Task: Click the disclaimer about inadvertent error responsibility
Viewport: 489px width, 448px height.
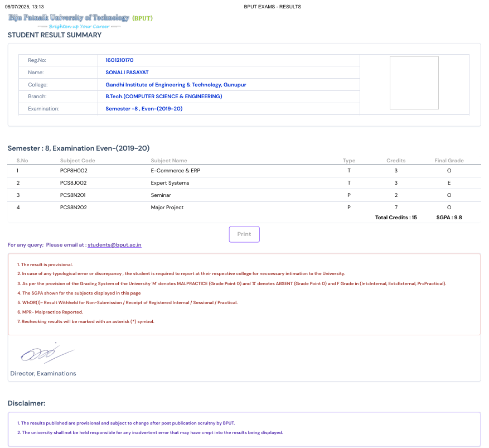Action: [150, 433]
